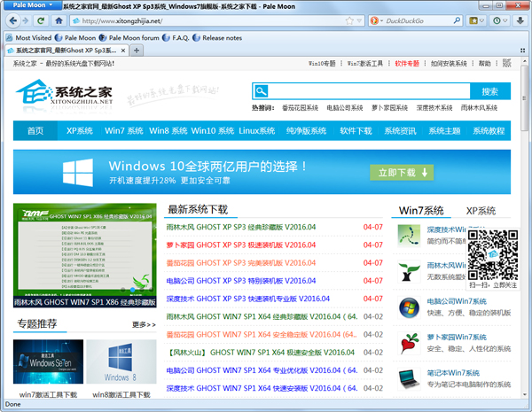Open 萝卜家园 GHOST XP SP3 极速装机版 link
The image size is (532, 412).
coord(241,245)
